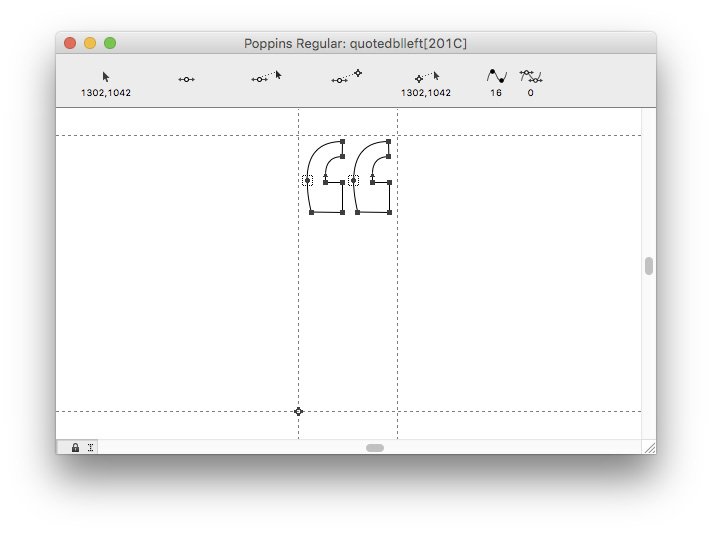
Task: Click the origin marker on the baseline
Action: (x=298, y=411)
